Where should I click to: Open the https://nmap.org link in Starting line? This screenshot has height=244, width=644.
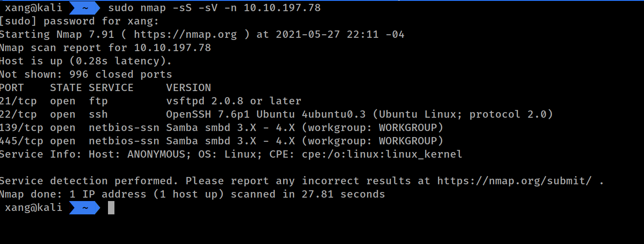coord(185,34)
